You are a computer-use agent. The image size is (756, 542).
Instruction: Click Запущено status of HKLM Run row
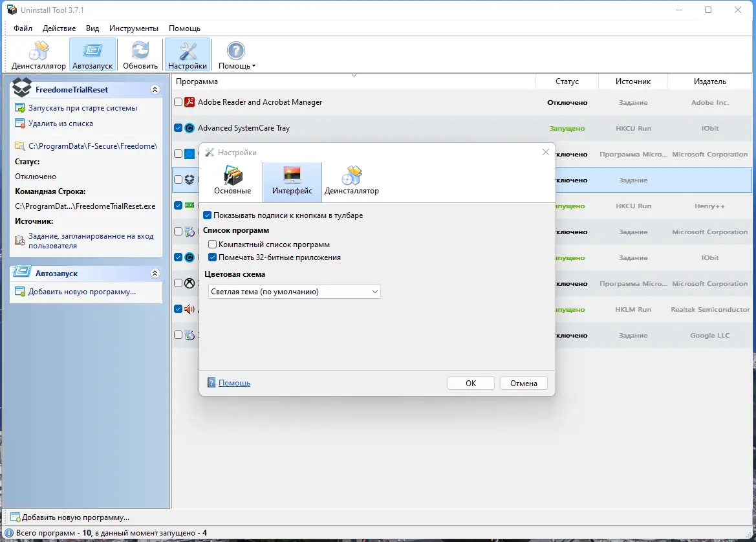tap(570, 310)
